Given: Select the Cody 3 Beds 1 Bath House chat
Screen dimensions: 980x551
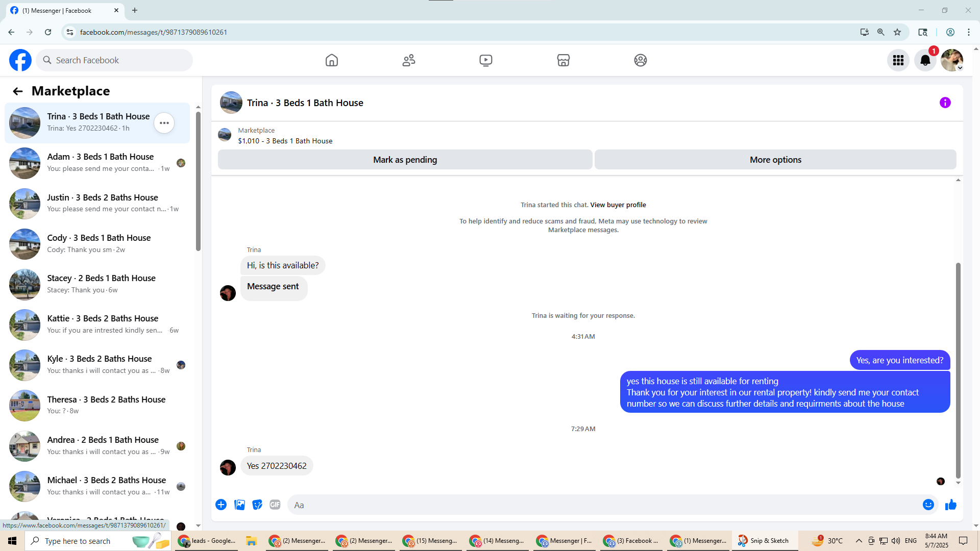Looking at the screenshot, I should tap(100, 243).
